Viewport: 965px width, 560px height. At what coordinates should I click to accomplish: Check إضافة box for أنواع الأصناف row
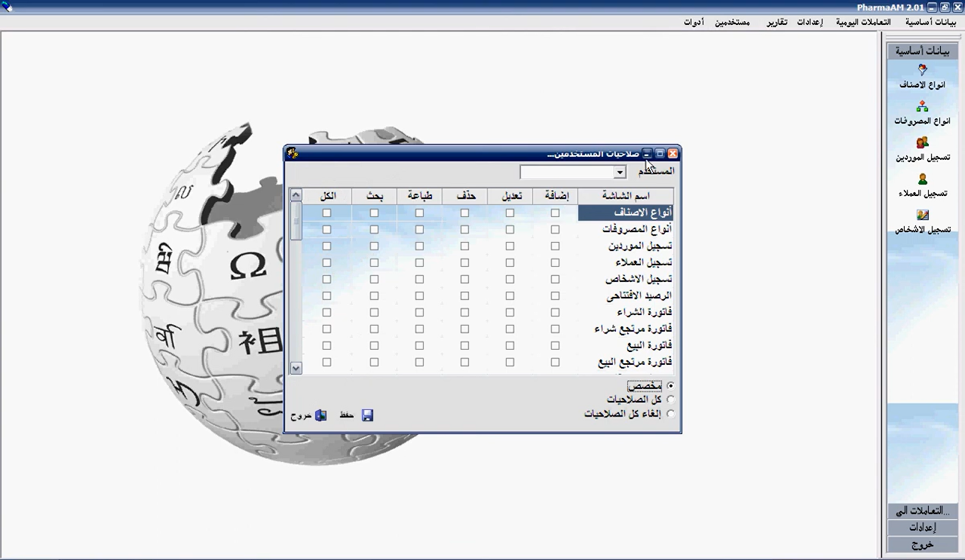coord(555,213)
